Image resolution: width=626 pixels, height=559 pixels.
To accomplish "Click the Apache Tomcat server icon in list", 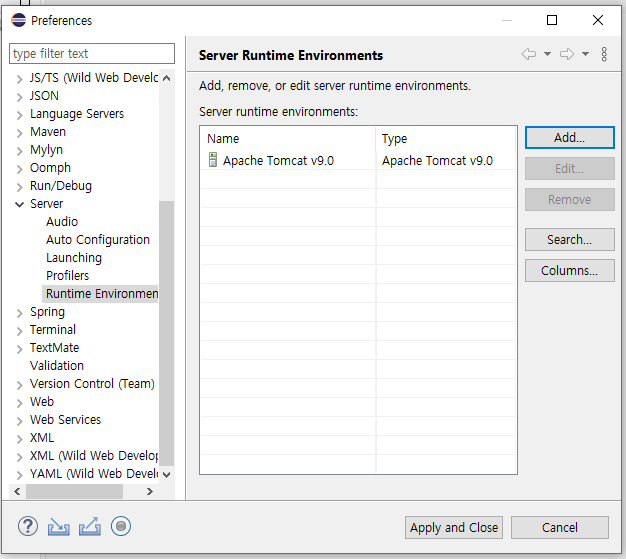I will pyautogui.click(x=213, y=160).
